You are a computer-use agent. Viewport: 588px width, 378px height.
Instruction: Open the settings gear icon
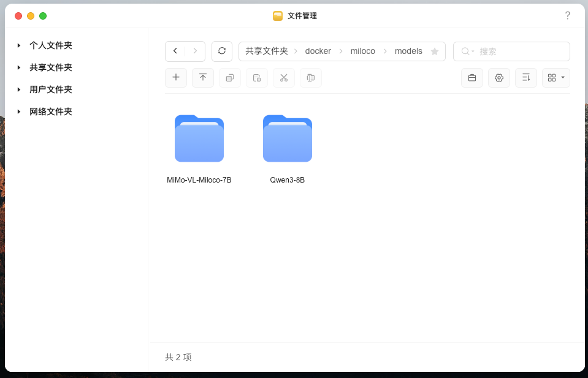coord(499,78)
